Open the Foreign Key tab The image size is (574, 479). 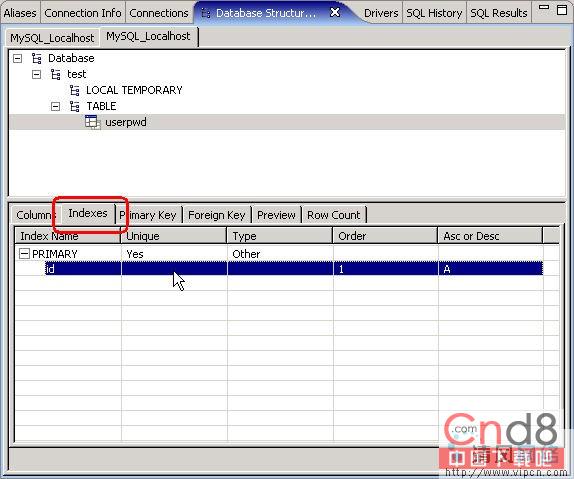(216, 215)
